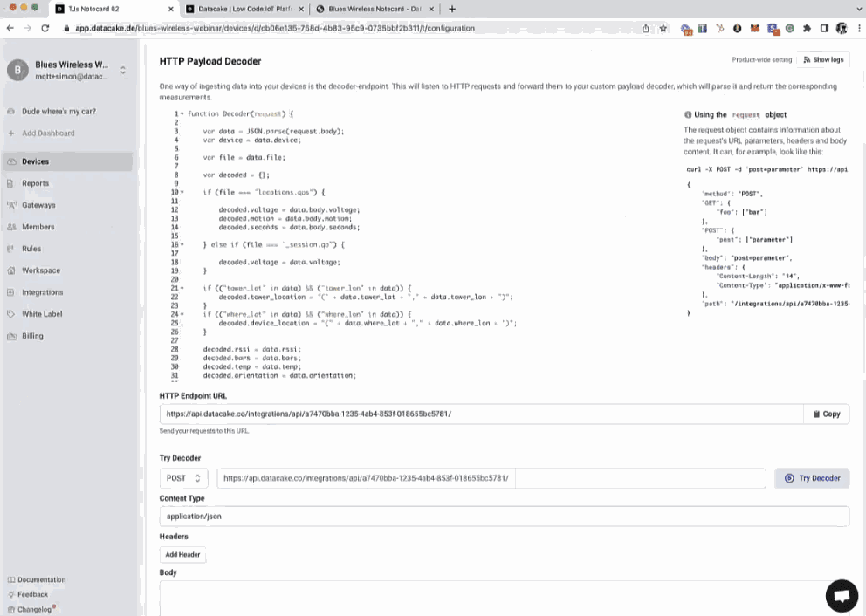This screenshot has width=866, height=616.
Task: Click the workspace avatar 'B'
Action: tap(17, 70)
